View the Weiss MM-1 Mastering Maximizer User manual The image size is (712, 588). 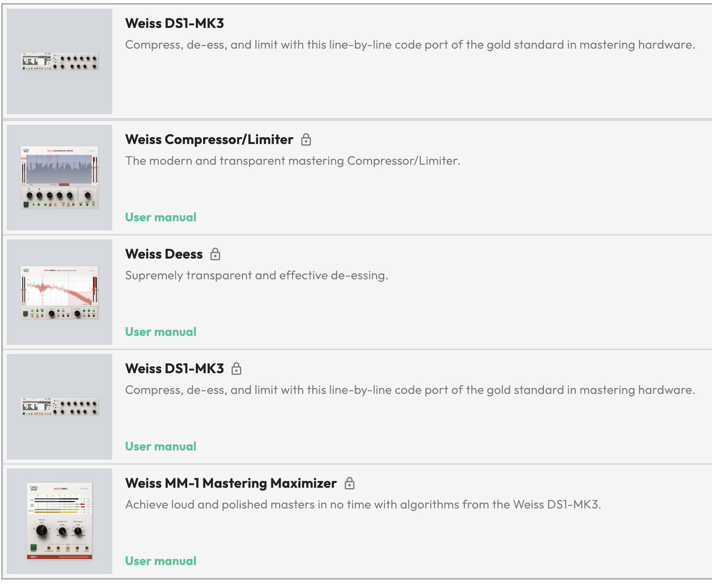pyautogui.click(x=161, y=561)
